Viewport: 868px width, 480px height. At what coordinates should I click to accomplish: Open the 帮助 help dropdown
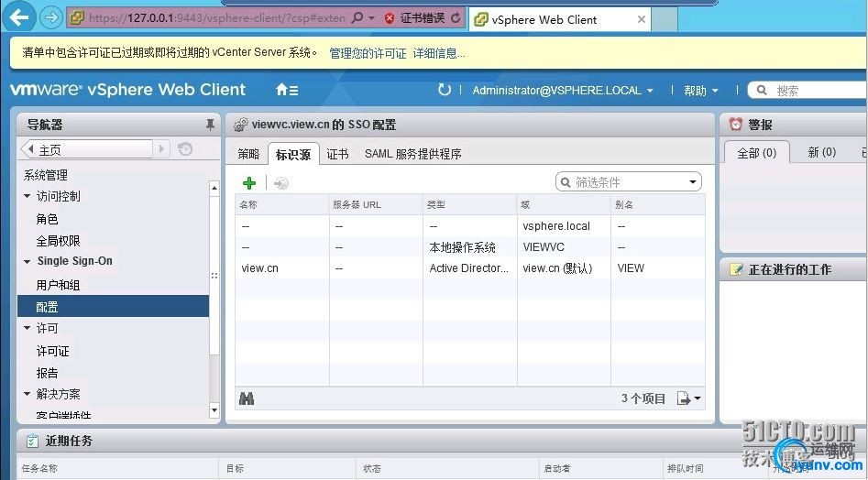click(701, 90)
